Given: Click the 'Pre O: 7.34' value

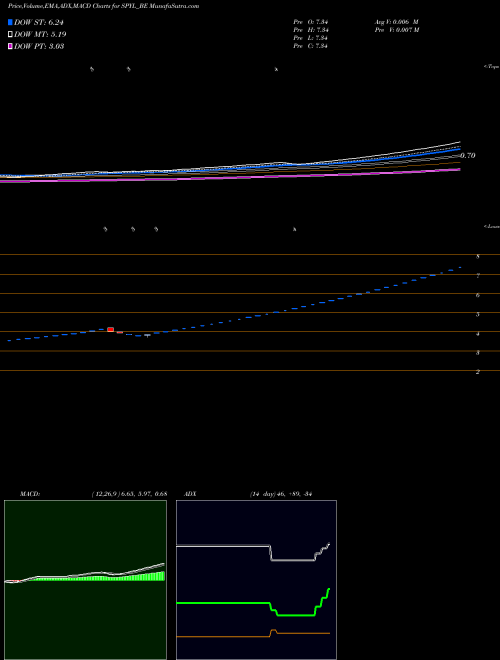Looking at the screenshot, I should pos(311,22).
